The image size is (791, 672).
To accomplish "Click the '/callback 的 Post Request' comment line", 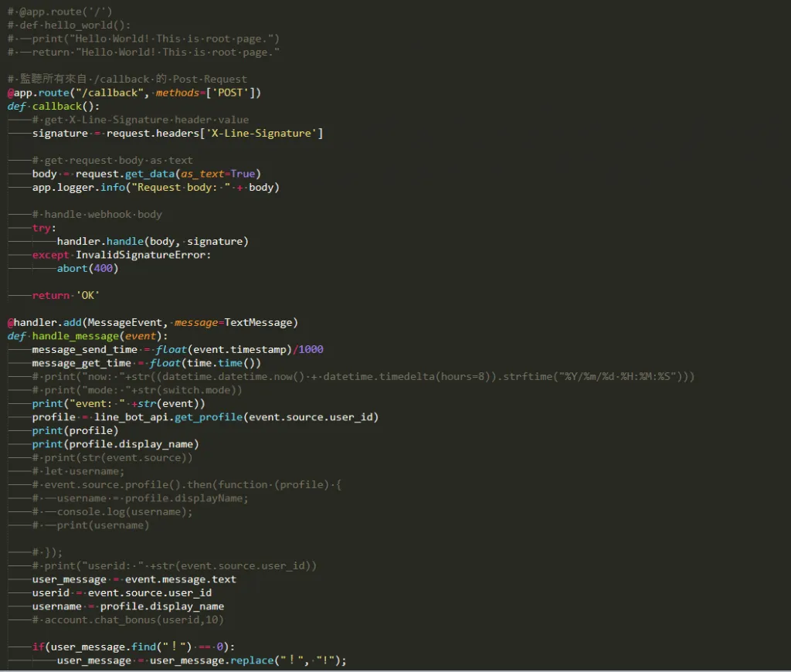I will click(127, 80).
